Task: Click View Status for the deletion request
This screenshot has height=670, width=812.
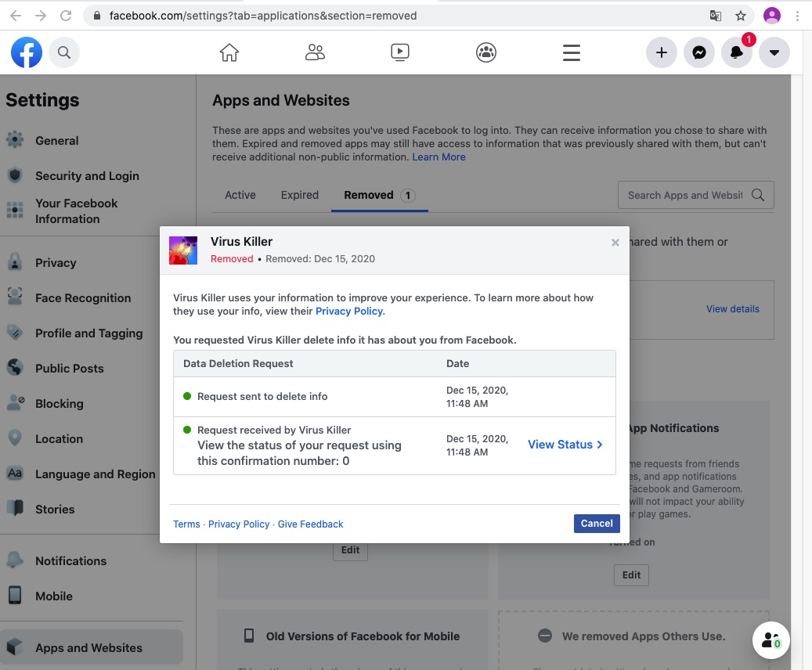Action: click(565, 445)
